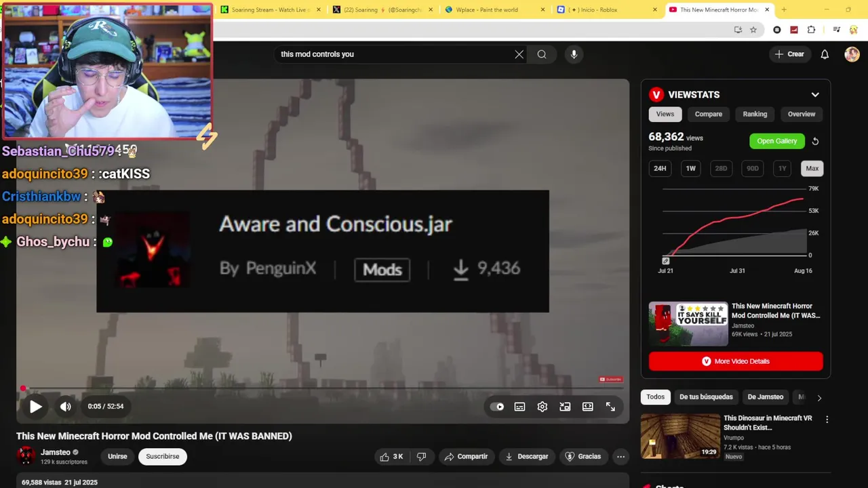Show more filter chips arrow
Image resolution: width=868 pixels, height=488 pixels.
click(818, 398)
